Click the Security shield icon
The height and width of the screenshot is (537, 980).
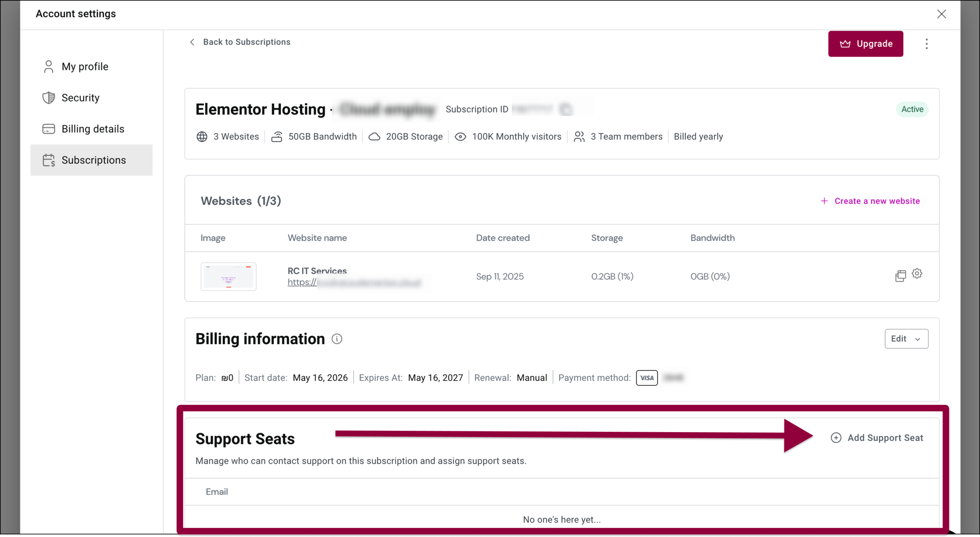[49, 98]
